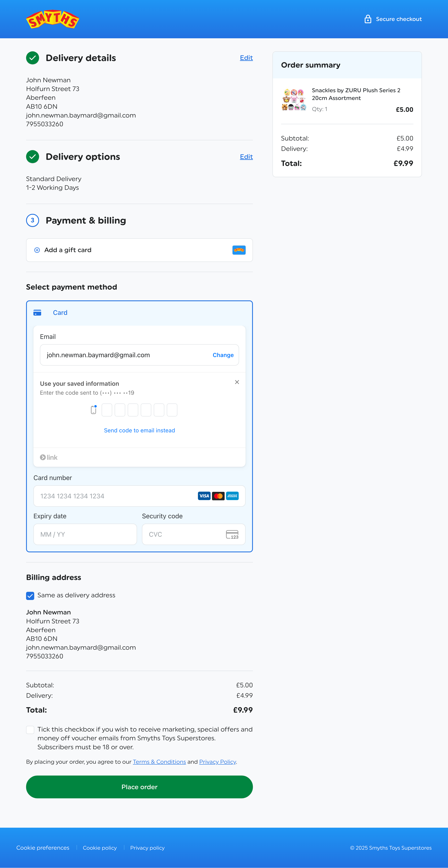Click the Card payment method icon
Image resolution: width=448 pixels, height=868 pixels.
coord(37,313)
